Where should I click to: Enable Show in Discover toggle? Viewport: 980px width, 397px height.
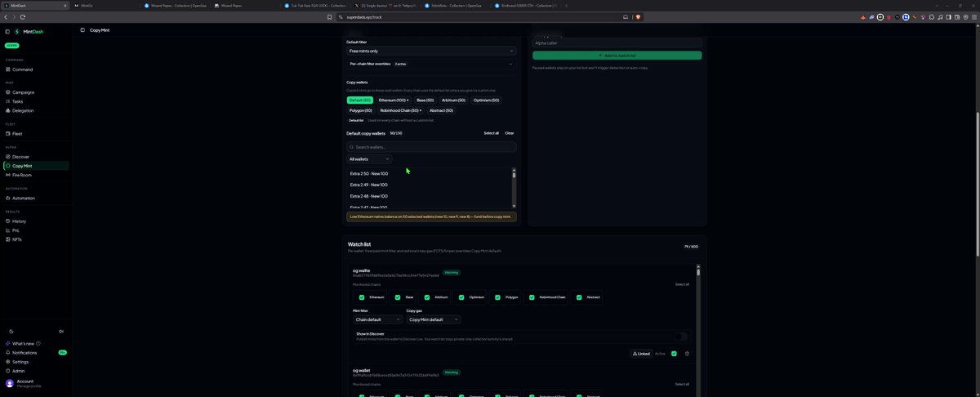(x=681, y=337)
